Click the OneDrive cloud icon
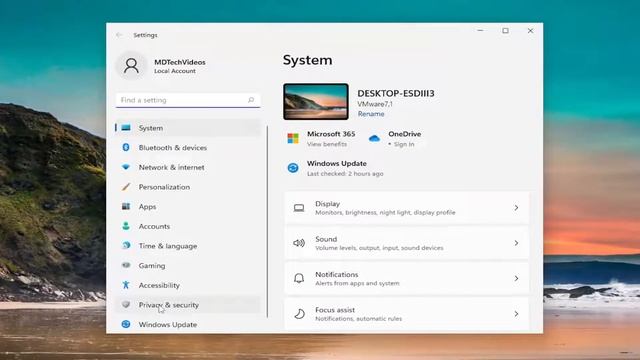 click(374, 139)
